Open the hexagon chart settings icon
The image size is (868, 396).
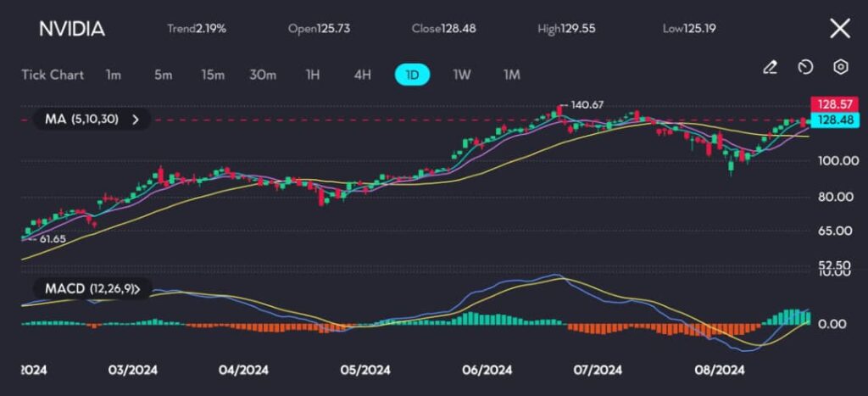pos(840,67)
